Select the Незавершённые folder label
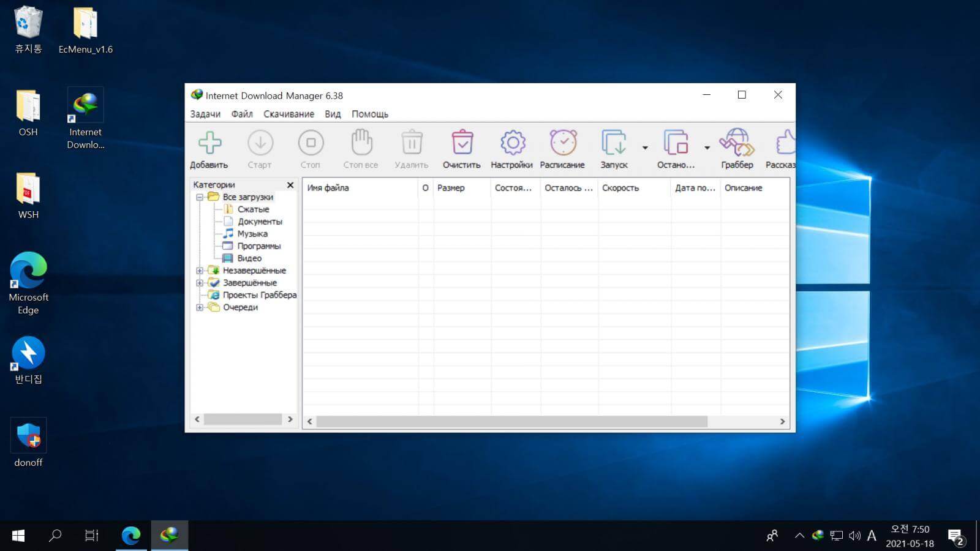This screenshot has height=551, width=980. pyautogui.click(x=254, y=271)
